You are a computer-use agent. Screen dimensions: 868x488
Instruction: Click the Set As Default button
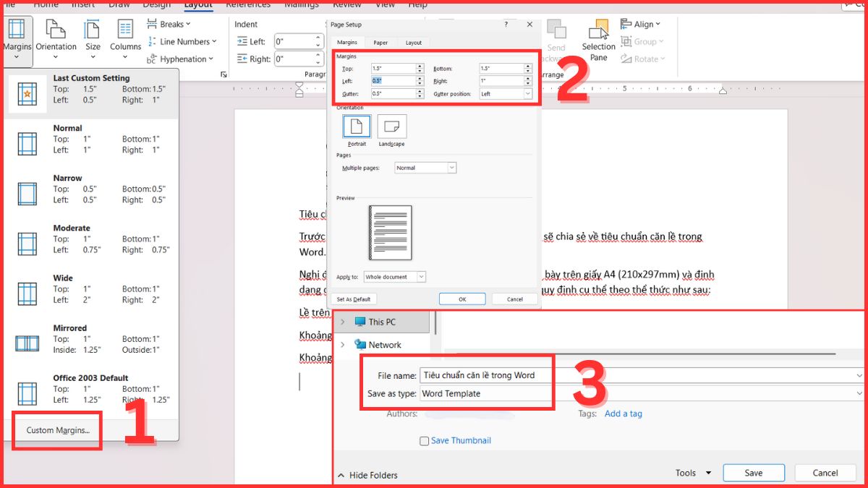pos(354,299)
